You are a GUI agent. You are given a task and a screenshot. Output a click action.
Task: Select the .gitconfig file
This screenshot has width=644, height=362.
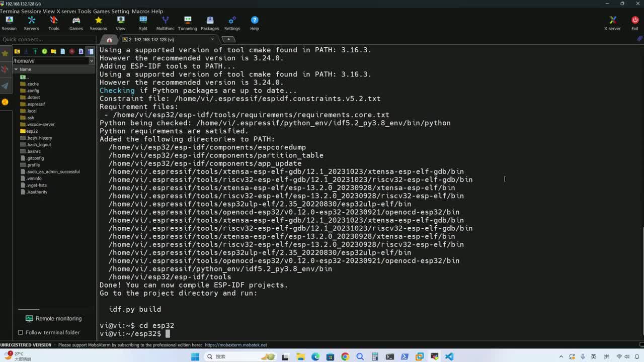[32, 158]
